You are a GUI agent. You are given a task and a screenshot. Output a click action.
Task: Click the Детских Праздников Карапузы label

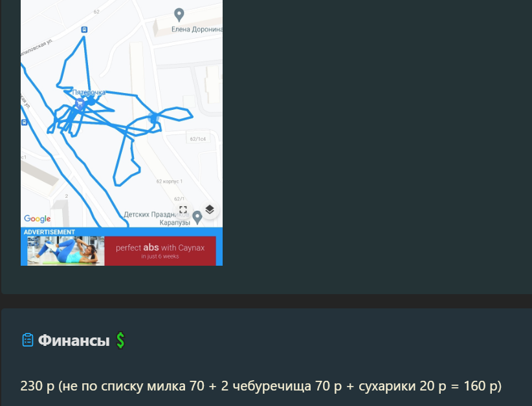tap(157, 219)
